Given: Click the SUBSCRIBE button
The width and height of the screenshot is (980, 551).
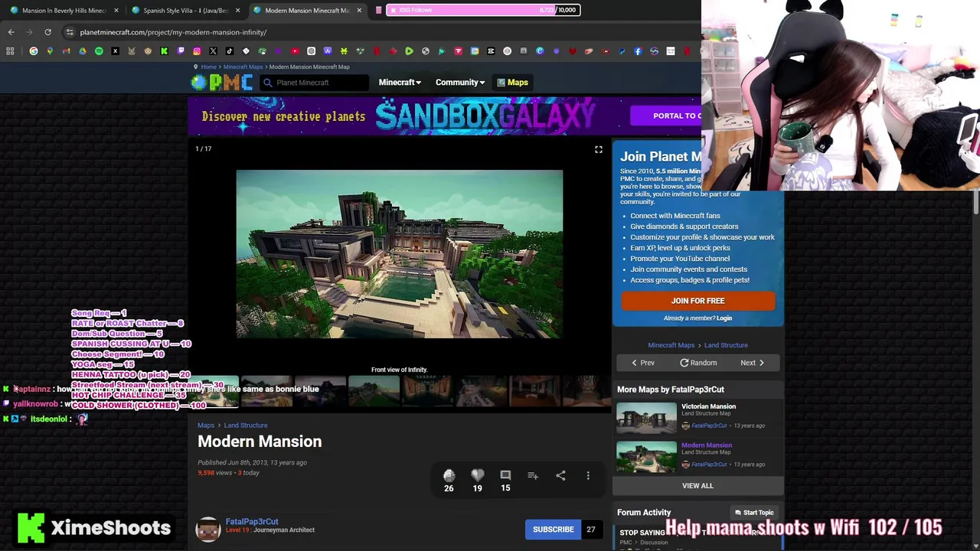Looking at the screenshot, I should pyautogui.click(x=553, y=530).
